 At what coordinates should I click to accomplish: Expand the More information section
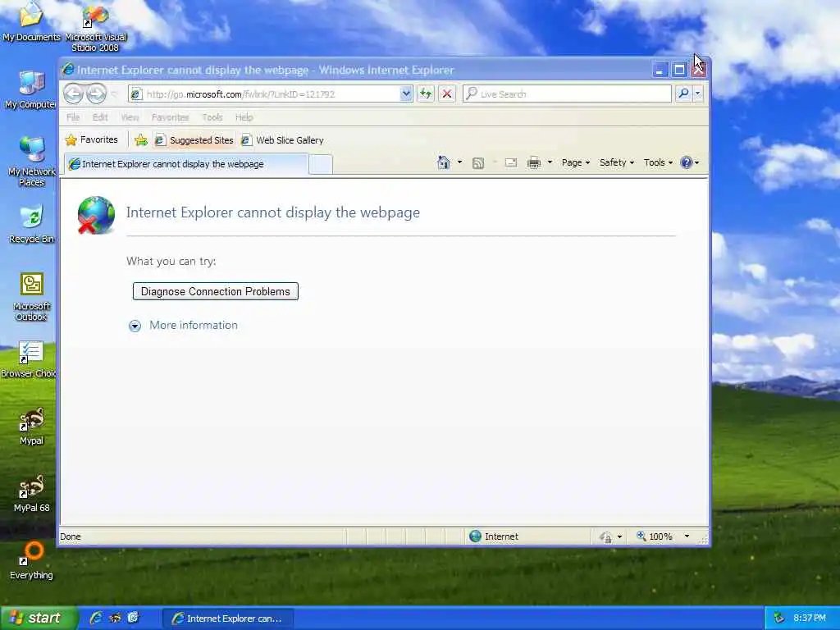tap(183, 325)
